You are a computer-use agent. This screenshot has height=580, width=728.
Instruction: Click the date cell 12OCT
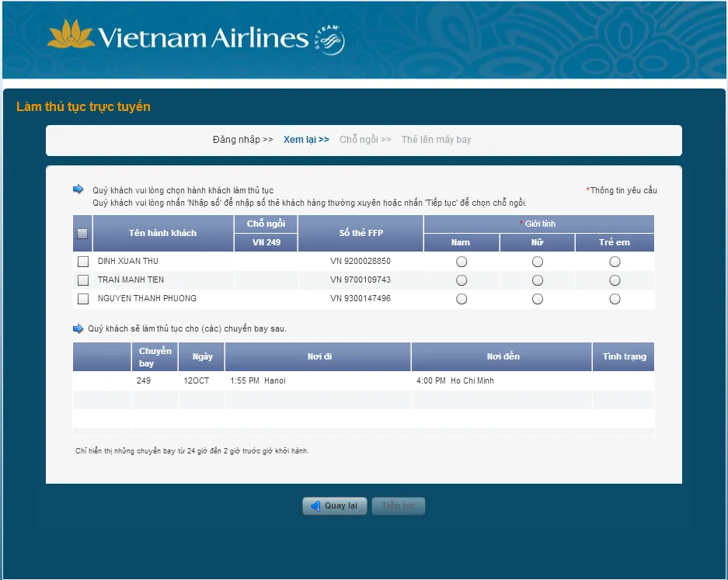[197, 380]
